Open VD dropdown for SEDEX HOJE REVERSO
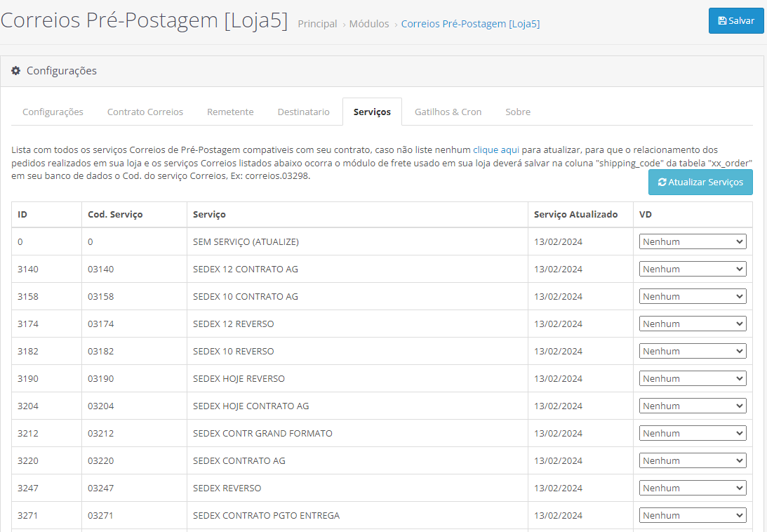767x532 pixels. pos(693,378)
